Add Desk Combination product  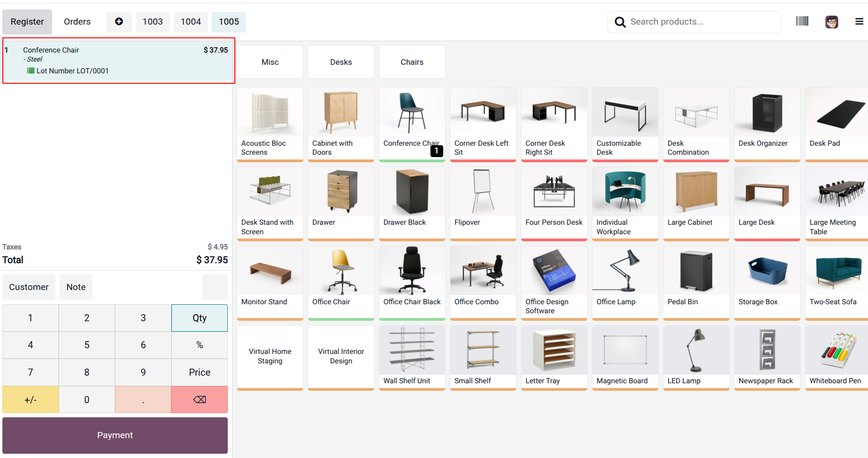click(696, 124)
